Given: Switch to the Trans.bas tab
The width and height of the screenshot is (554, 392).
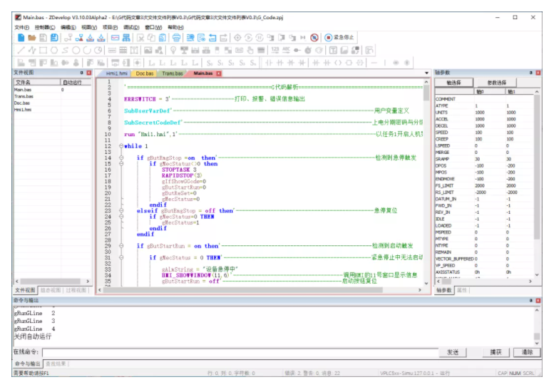Looking at the screenshot, I should point(173,73).
